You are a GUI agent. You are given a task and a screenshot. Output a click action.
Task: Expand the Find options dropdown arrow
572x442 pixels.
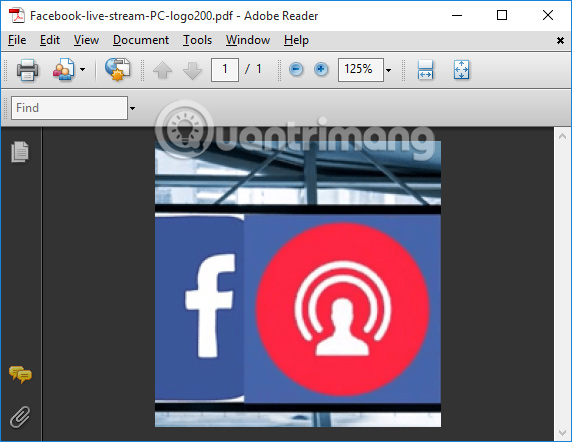click(132, 108)
